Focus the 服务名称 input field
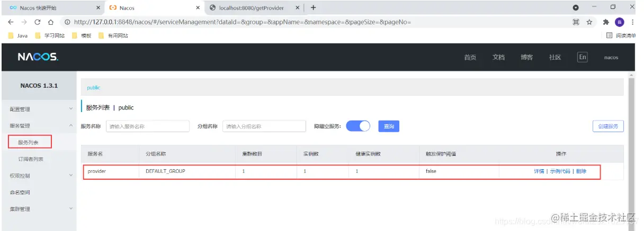Screen dimensions: 644x231 147,126
